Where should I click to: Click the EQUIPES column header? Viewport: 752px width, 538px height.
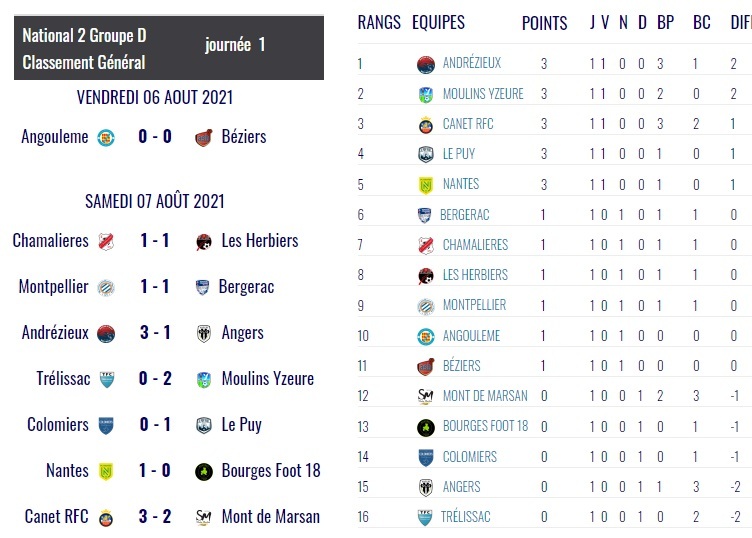[438, 22]
